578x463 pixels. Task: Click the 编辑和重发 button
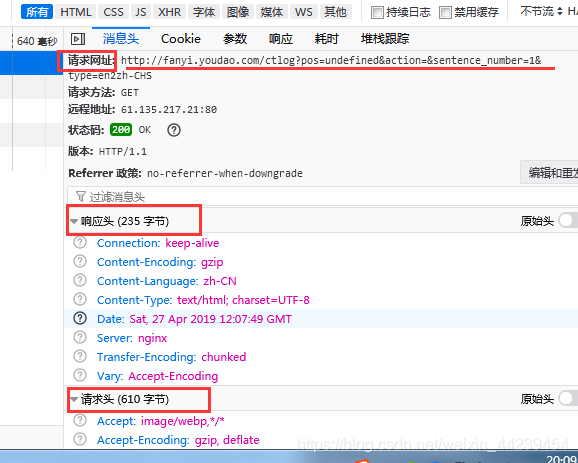pos(549,172)
